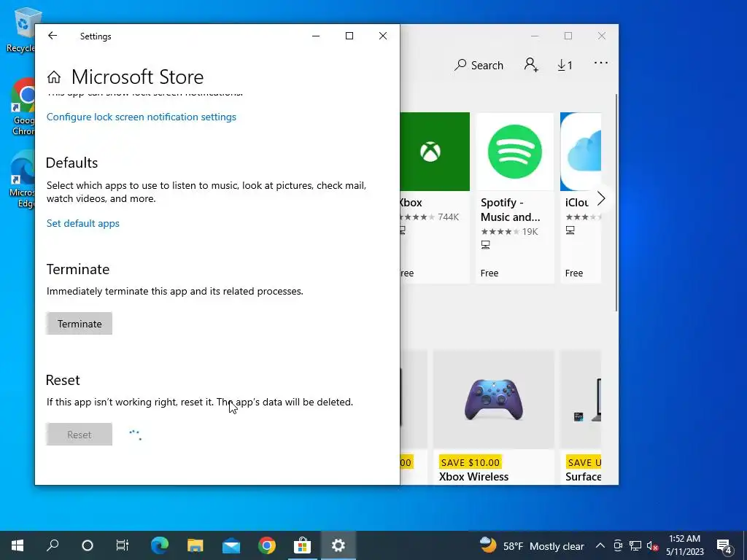Open Settings home via the house icon
Image resolution: width=747 pixels, height=560 pixels.
click(54, 77)
